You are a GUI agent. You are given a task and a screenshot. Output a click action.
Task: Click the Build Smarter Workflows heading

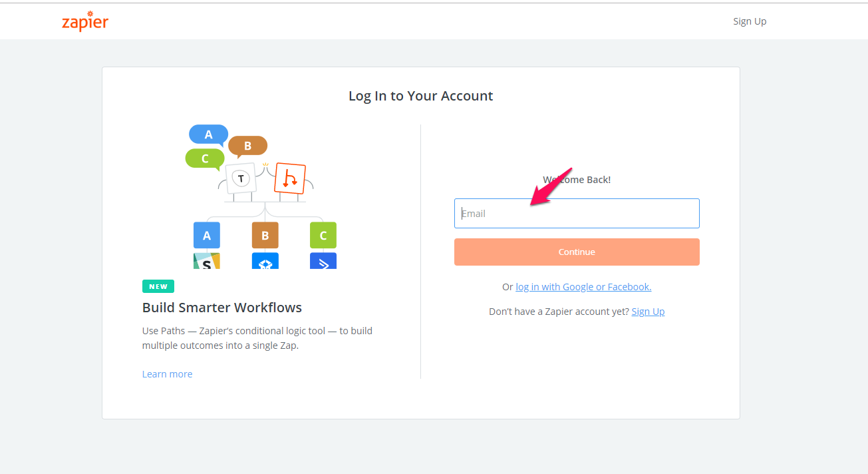coord(222,308)
